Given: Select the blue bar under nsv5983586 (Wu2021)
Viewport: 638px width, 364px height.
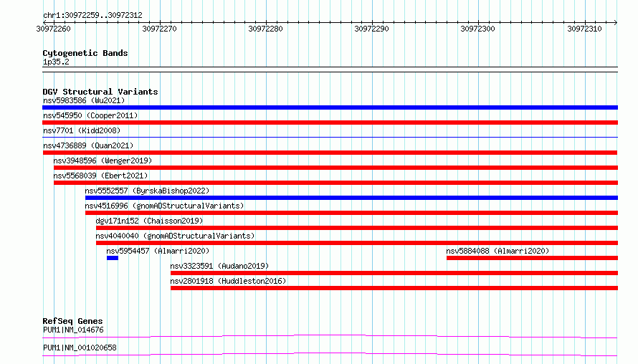Looking at the screenshot, I should pyautogui.click(x=330, y=107).
